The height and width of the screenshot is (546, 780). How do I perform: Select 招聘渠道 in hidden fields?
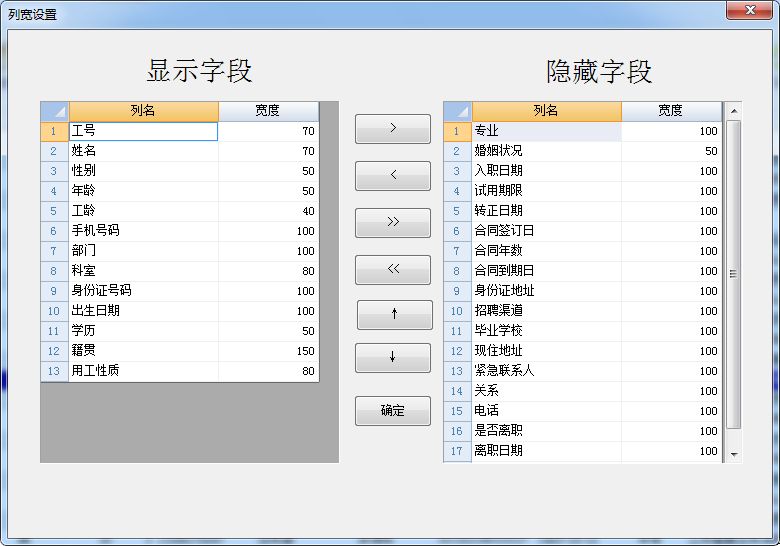click(x=546, y=311)
